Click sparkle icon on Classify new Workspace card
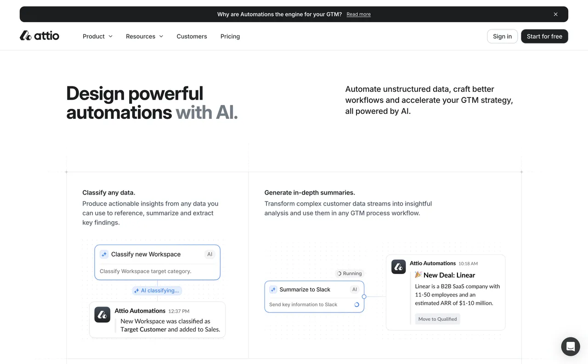This screenshot has height=364, width=588. 104,254
